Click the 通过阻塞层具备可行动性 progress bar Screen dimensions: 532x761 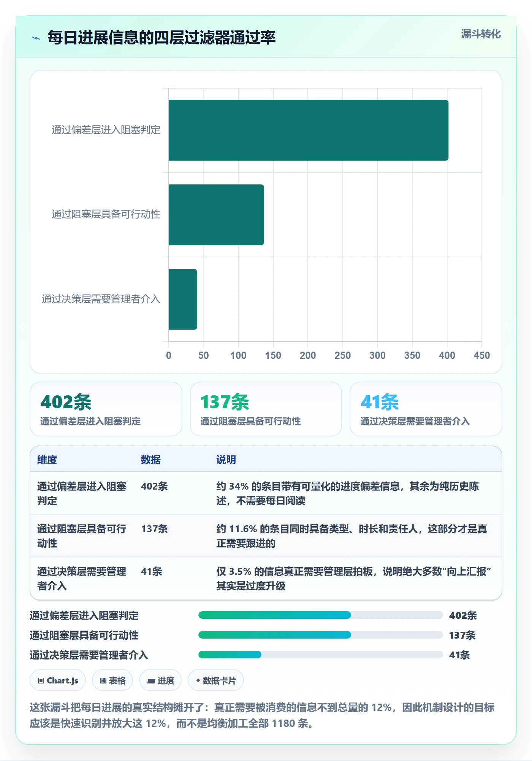(x=320, y=635)
